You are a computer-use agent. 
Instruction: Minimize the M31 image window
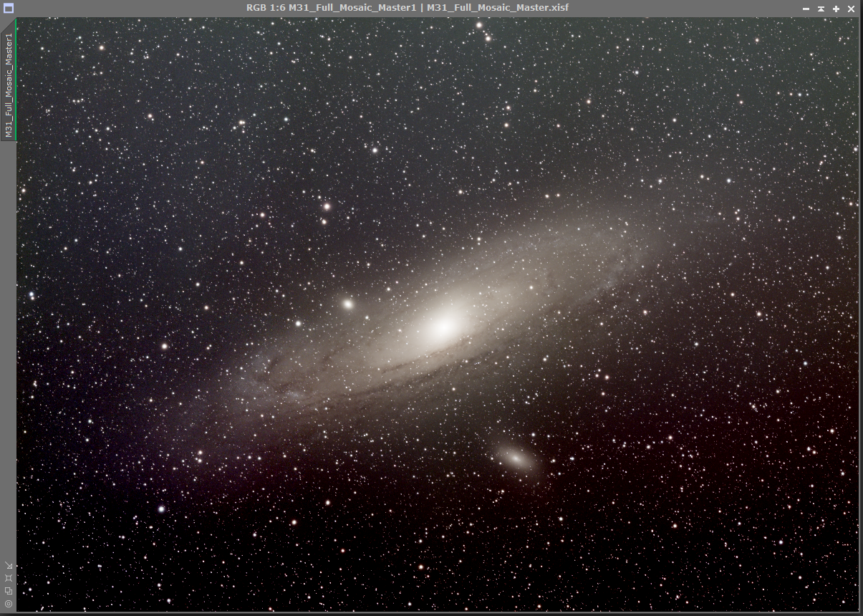pyautogui.click(x=806, y=9)
